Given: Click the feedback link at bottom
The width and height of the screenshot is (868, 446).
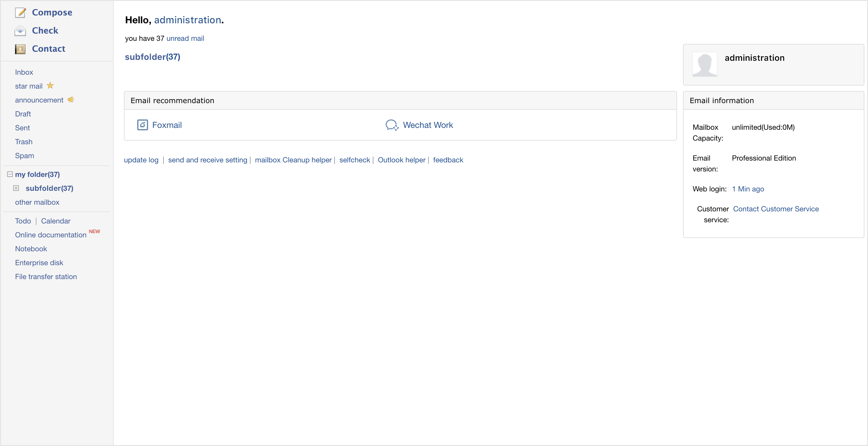Looking at the screenshot, I should coord(448,160).
